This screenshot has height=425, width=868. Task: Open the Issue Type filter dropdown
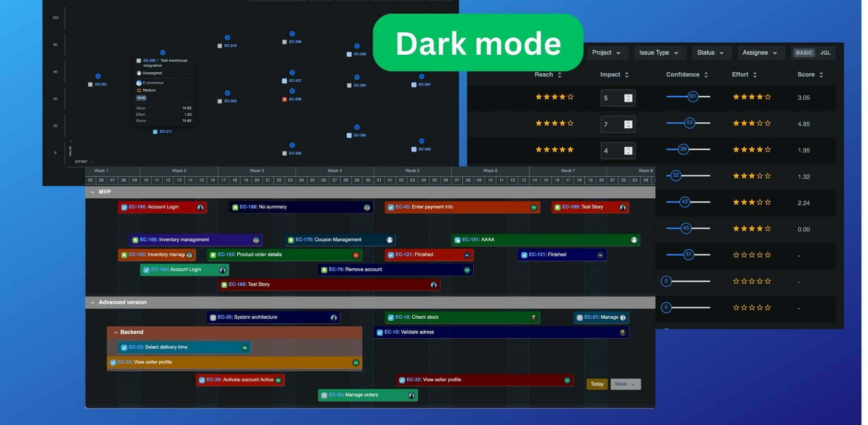tap(659, 52)
